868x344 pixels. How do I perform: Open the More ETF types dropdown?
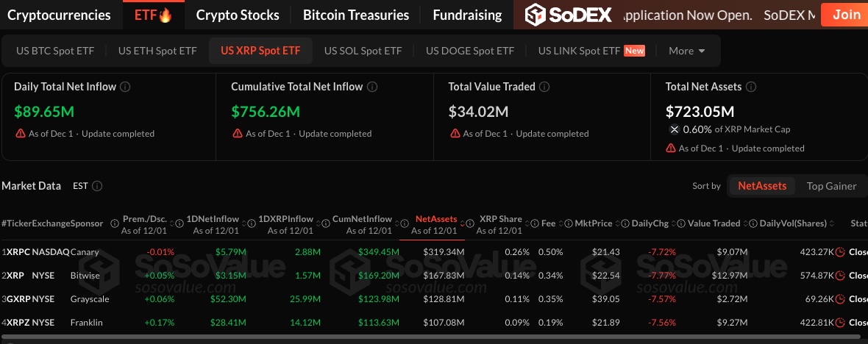687,51
